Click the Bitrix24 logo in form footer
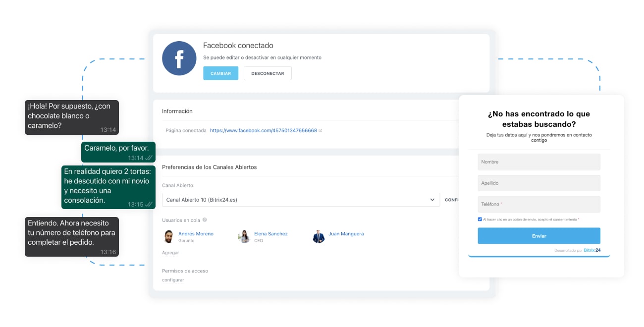 coord(592,250)
